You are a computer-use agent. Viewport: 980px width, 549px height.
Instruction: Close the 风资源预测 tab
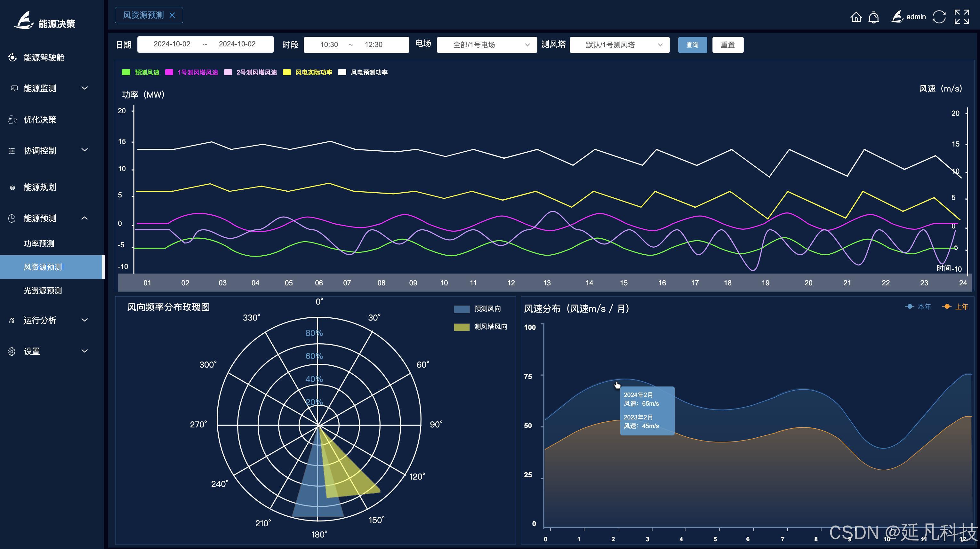coord(172,15)
